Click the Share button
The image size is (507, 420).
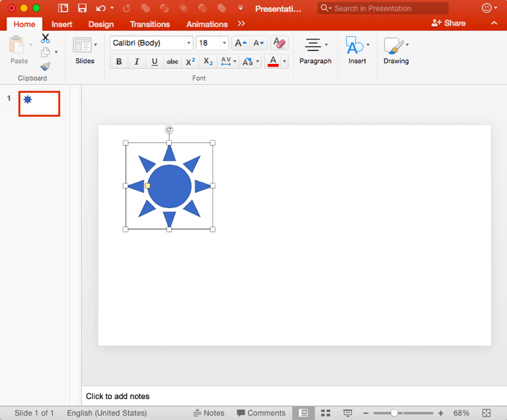[x=448, y=23]
